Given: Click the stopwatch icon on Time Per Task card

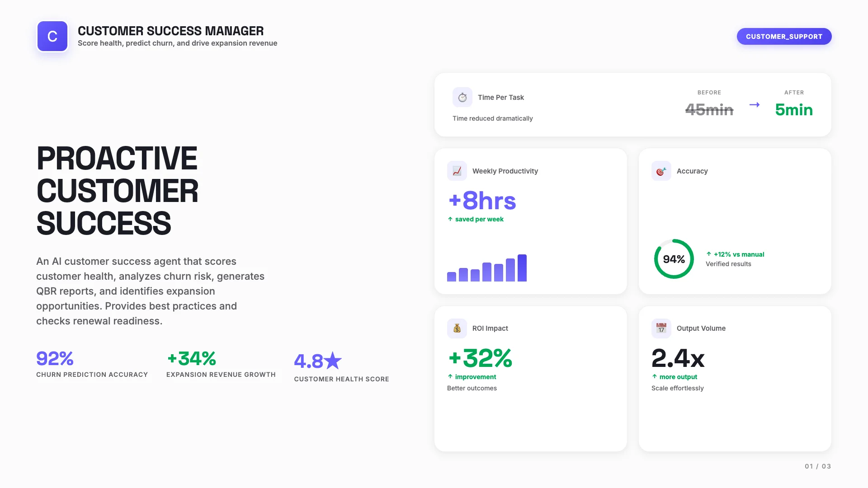Looking at the screenshot, I should tap(462, 97).
